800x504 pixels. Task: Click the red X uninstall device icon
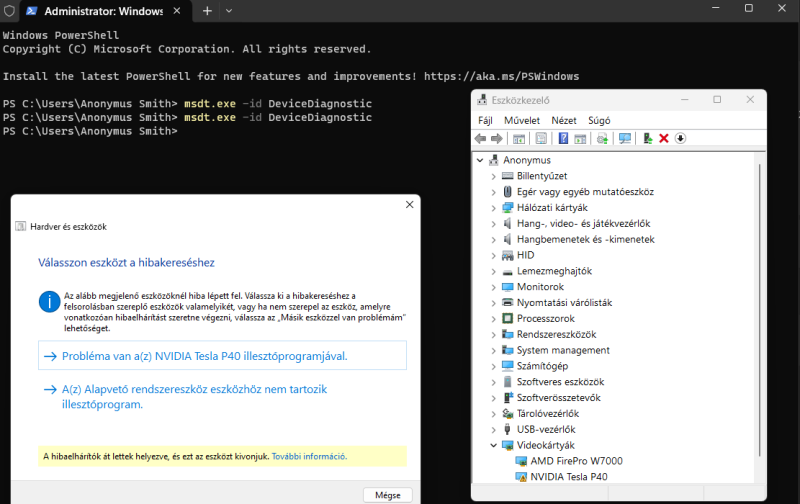(663, 138)
